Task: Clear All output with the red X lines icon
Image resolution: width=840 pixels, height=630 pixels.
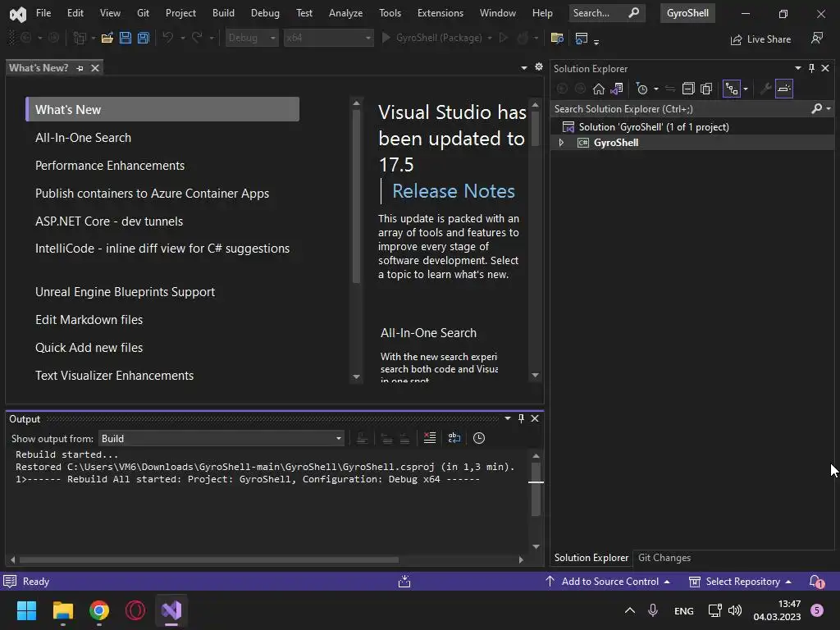Action: tap(430, 438)
